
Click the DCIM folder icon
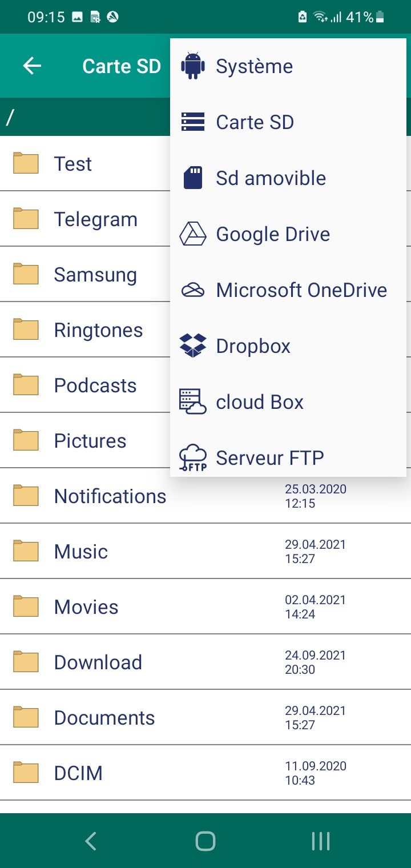[26, 773]
